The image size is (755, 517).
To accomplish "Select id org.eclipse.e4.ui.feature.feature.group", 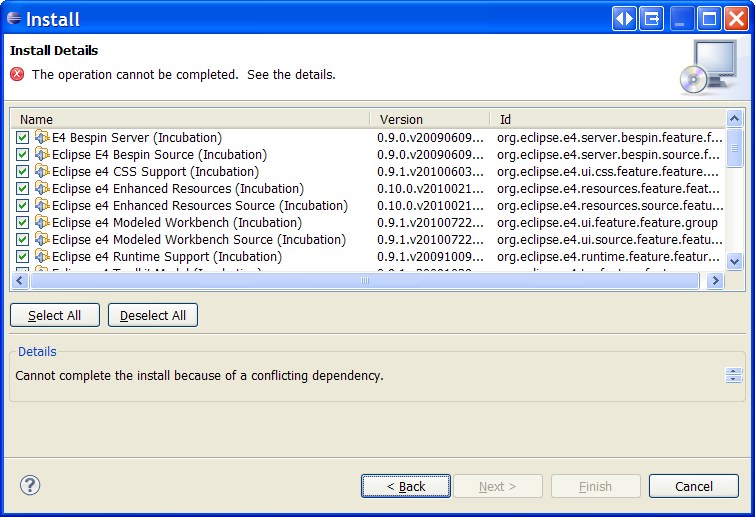I will pyautogui.click(x=607, y=223).
